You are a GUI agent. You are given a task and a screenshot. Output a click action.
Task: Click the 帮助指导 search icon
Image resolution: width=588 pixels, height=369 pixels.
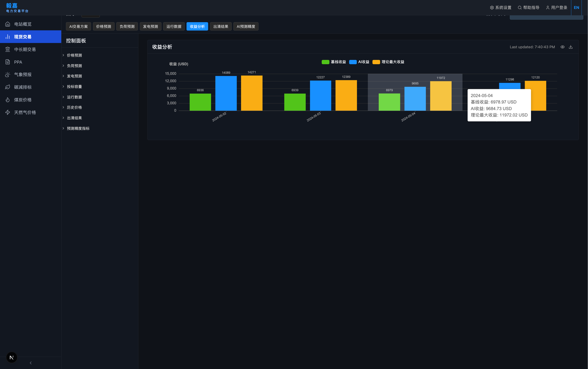click(520, 8)
